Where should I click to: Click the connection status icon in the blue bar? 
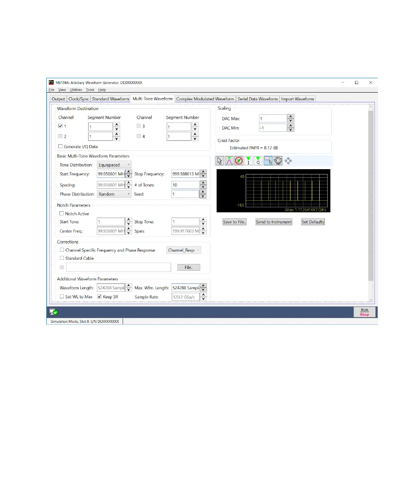(x=53, y=312)
